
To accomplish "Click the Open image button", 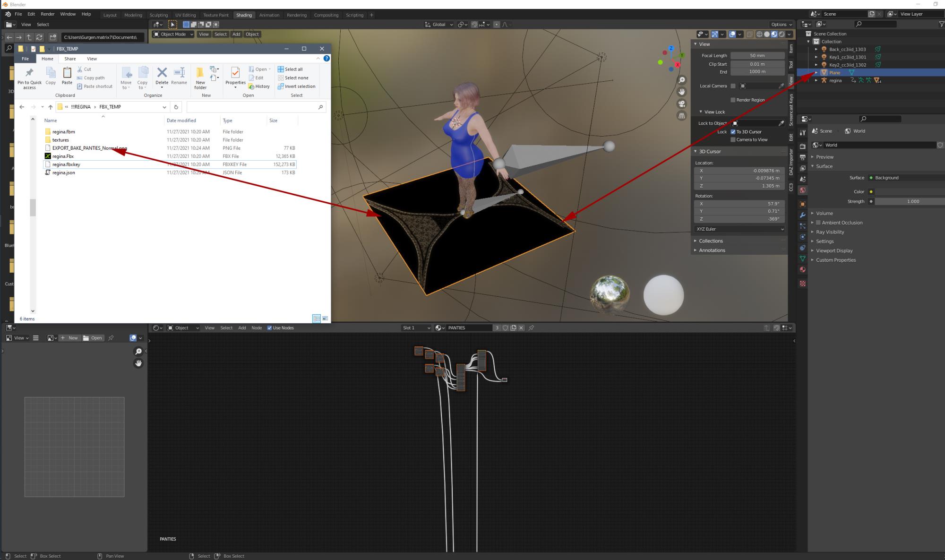I will [x=93, y=338].
